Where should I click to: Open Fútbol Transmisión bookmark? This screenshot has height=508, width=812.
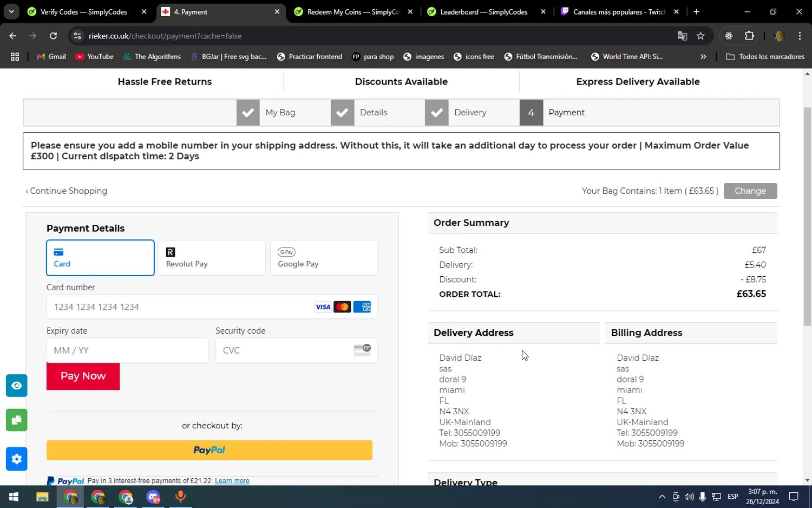tap(541, 56)
